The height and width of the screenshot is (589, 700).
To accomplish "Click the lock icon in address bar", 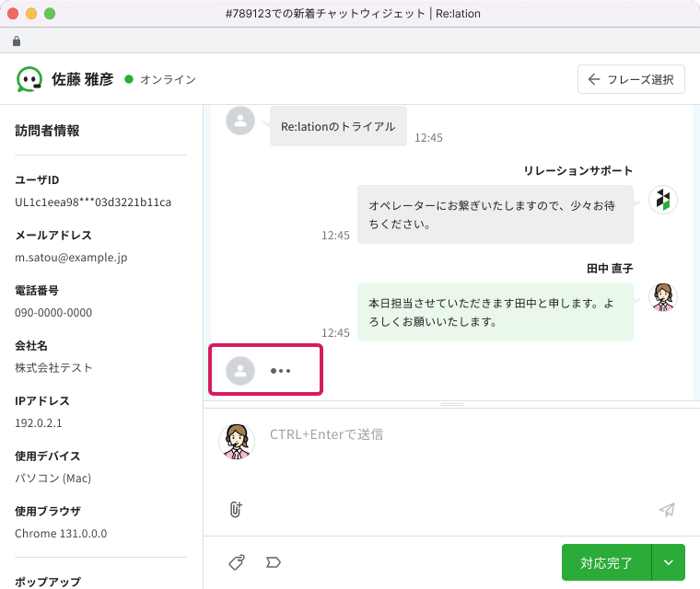I will click(x=17, y=41).
